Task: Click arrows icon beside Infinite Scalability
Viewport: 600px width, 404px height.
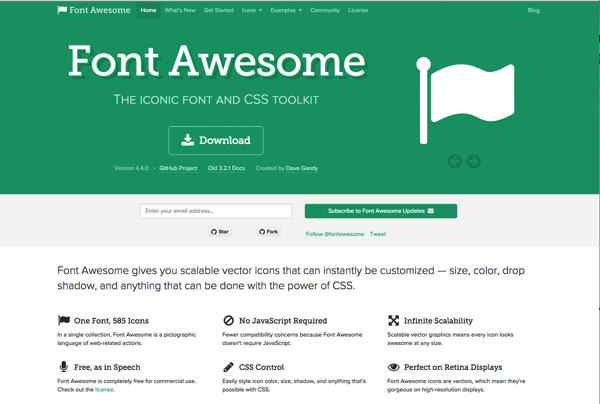Action: pyautogui.click(x=393, y=320)
